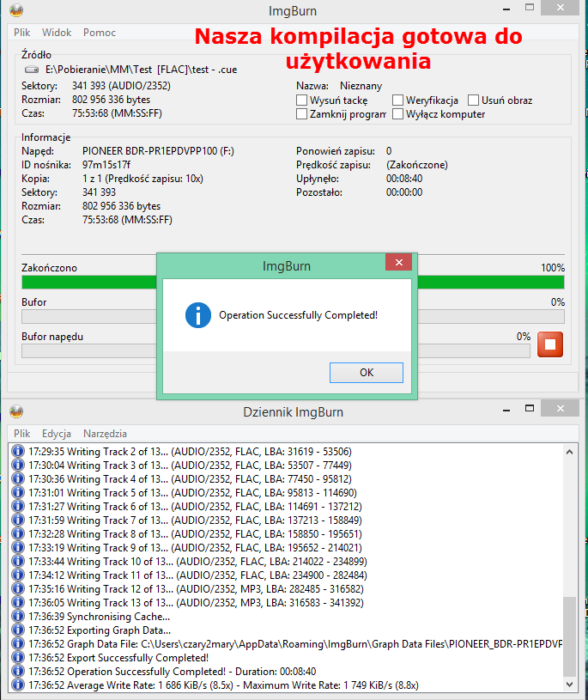
Task: Click info icon of Writing Track 11 entry
Action: click(18, 575)
